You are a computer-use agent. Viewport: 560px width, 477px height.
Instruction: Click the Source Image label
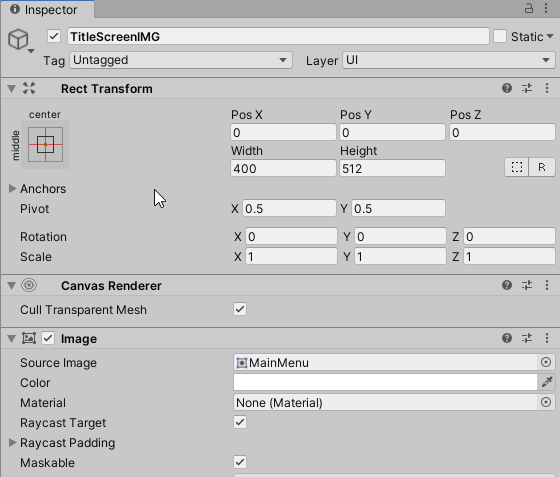[x=58, y=363]
